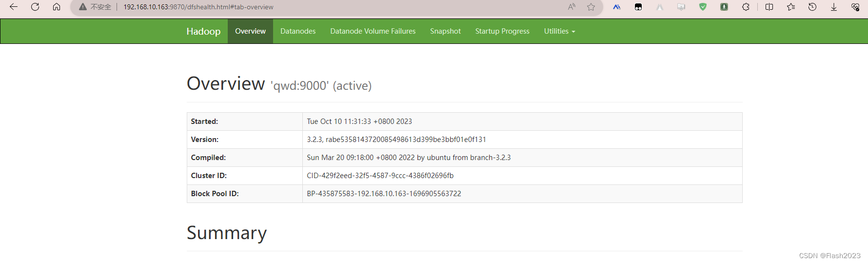Viewport: 868px width, 263px height.
Task: Open the Startup Progress tab
Action: pyautogui.click(x=502, y=31)
